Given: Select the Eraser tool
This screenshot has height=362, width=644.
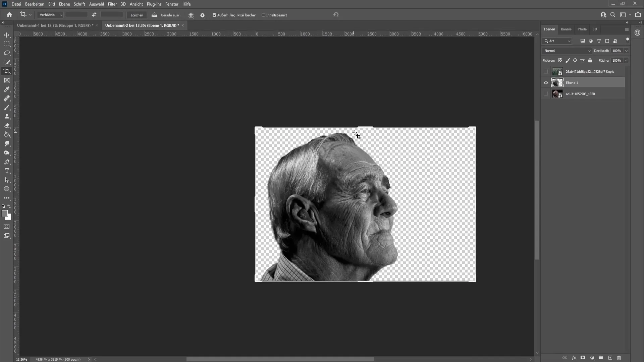Looking at the screenshot, I should click(x=7, y=125).
